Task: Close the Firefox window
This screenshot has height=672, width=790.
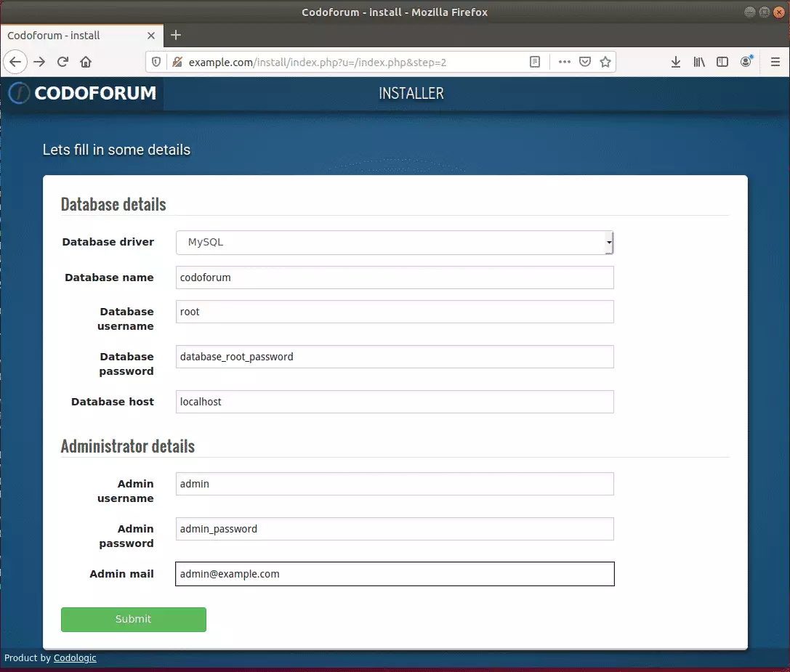Action: (x=779, y=12)
